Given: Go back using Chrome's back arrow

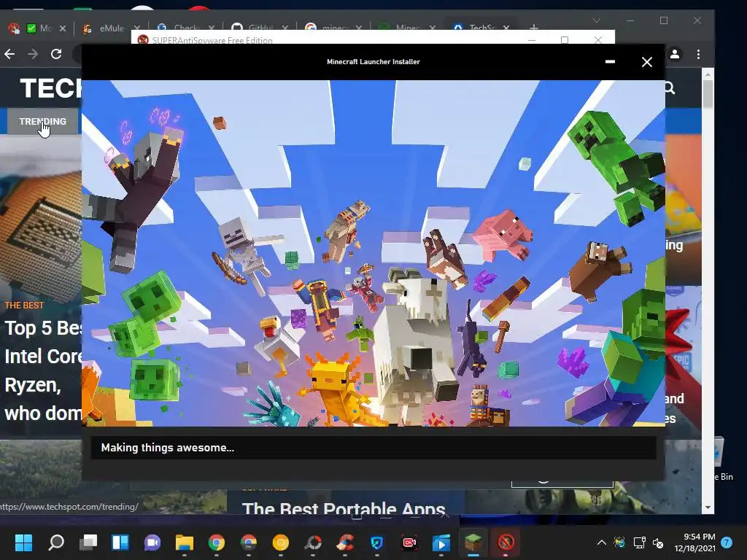Looking at the screenshot, I should click(x=9, y=54).
